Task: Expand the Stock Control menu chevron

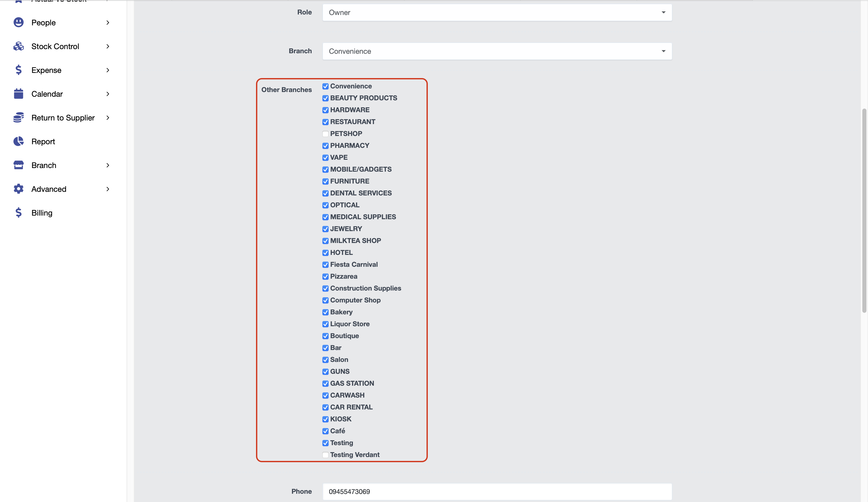Action: click(108, 46)
